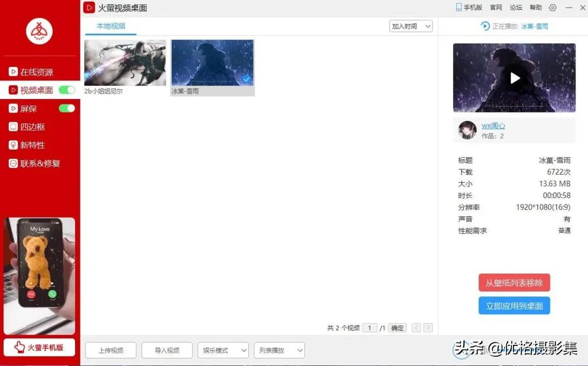Viewport: 588px width, 366px height.
Task: Click the blue checkmark on 冰菓-雪雨 thumbnail
Action: coord(247,78)
